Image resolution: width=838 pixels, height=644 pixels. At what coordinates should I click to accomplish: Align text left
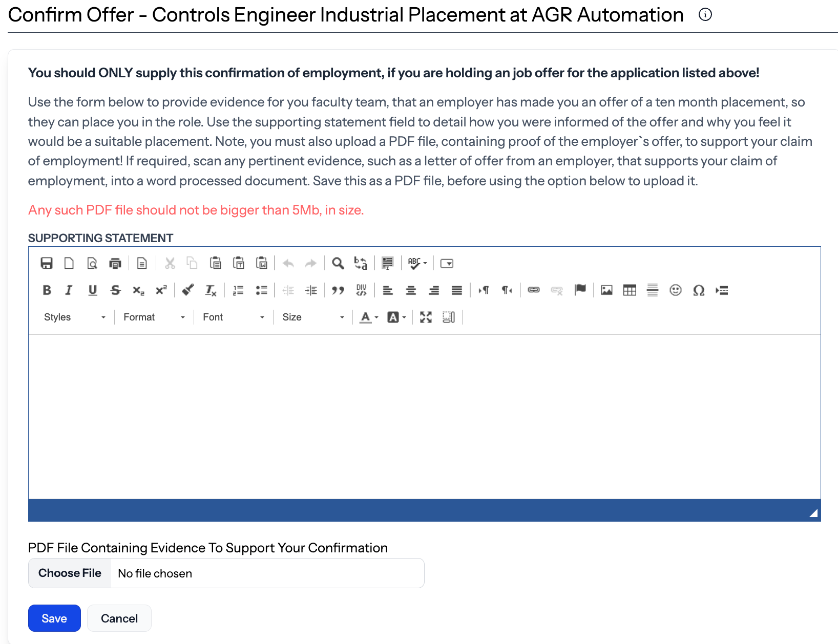pyautogui.click(x=388, y=290)
